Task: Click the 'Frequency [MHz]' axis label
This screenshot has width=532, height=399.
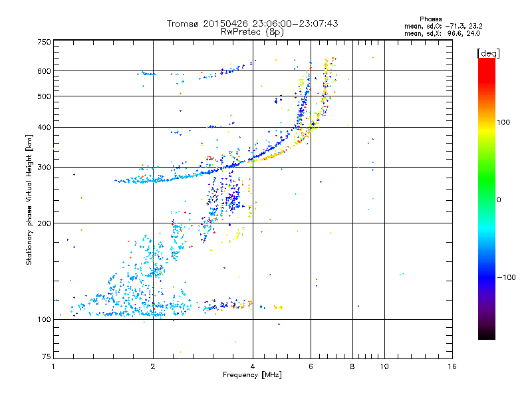Action: coord(252,375)
